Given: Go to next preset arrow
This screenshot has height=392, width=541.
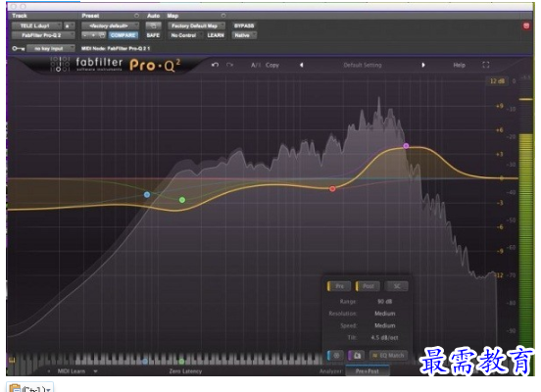Looking at the screenshot, I should click(x=423, y=65).
